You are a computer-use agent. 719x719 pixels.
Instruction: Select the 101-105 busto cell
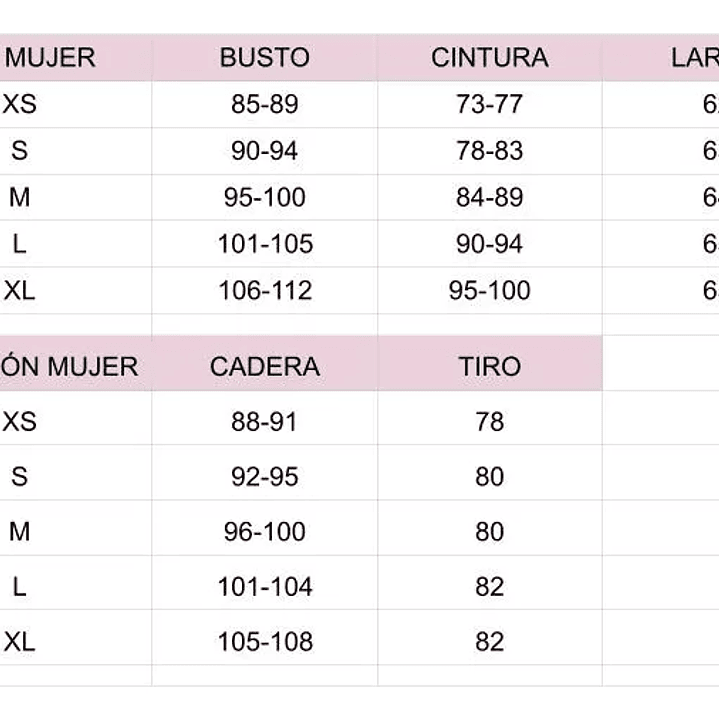tap(264, 244)
